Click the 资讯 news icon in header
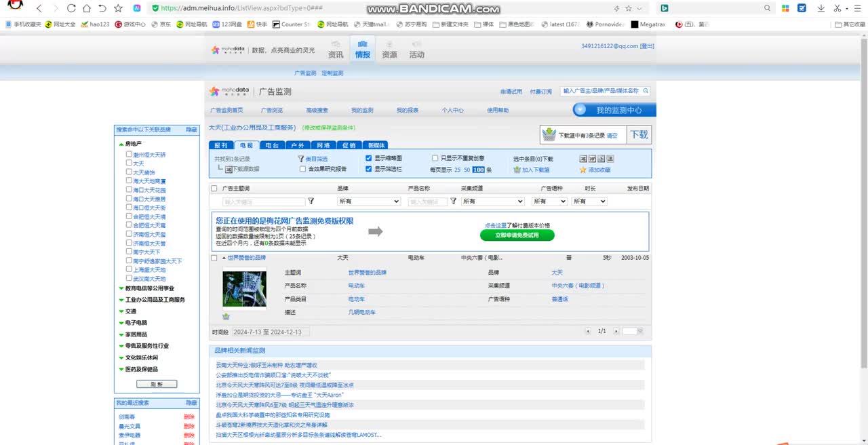The width and height of the screenshot is (868, 445). pyautogui.click(x=336, y=49)
